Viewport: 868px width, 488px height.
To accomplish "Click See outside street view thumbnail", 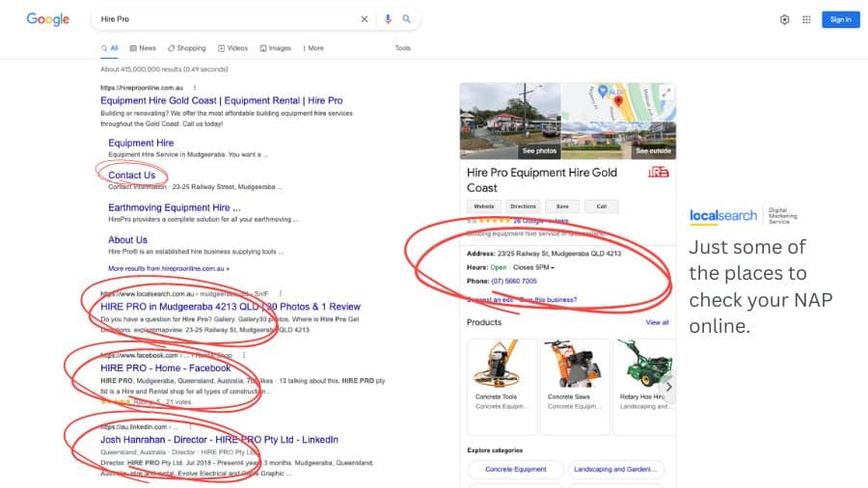I will [619, 141].
